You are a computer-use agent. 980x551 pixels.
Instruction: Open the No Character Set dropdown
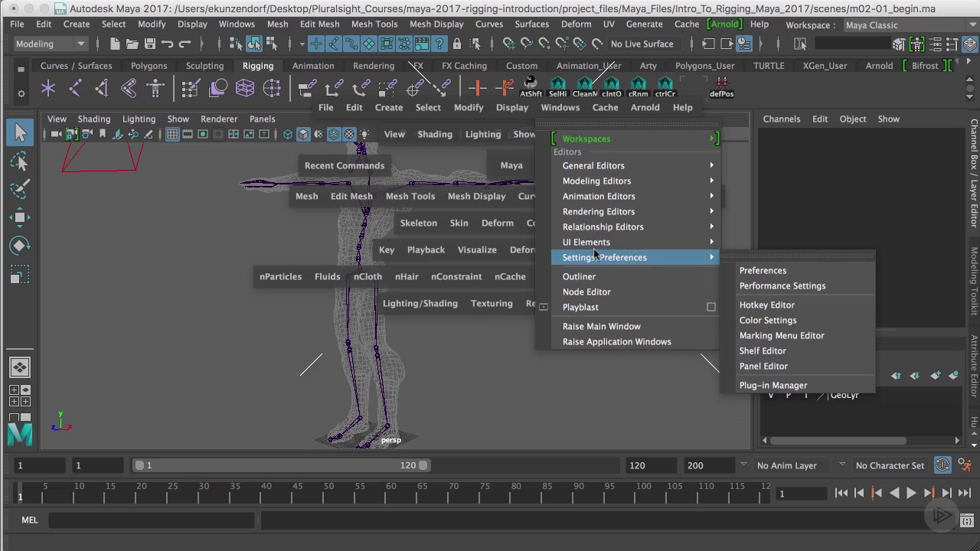(891, 465)
